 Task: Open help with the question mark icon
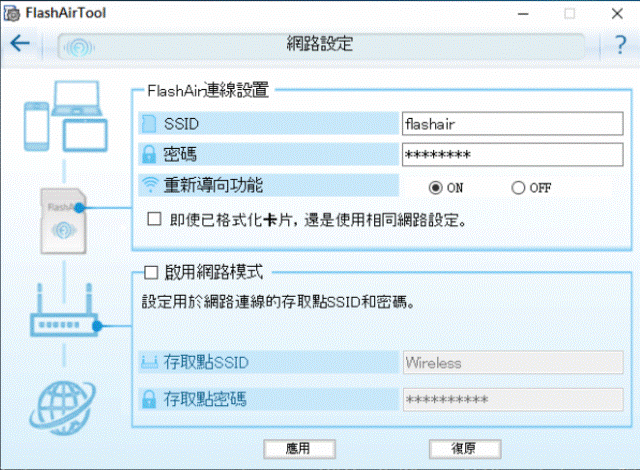tap(620, 44)
